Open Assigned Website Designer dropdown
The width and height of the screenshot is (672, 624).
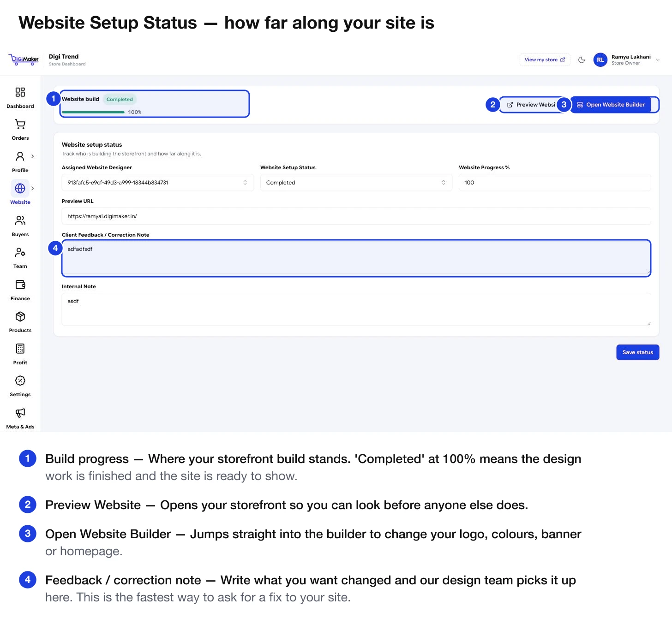pyautogui.click(x=158, y=183)
